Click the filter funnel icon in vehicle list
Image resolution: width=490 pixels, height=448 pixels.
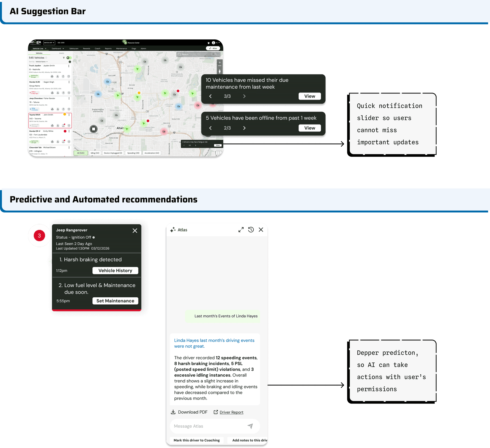tap(64, 58)
